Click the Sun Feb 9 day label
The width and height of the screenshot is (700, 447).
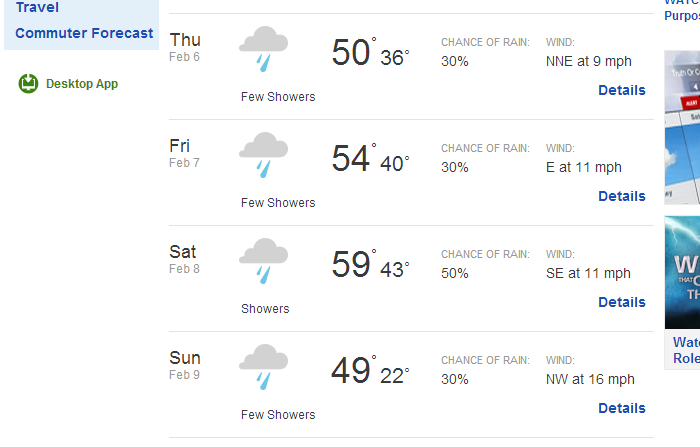click(x=185, y=363)
